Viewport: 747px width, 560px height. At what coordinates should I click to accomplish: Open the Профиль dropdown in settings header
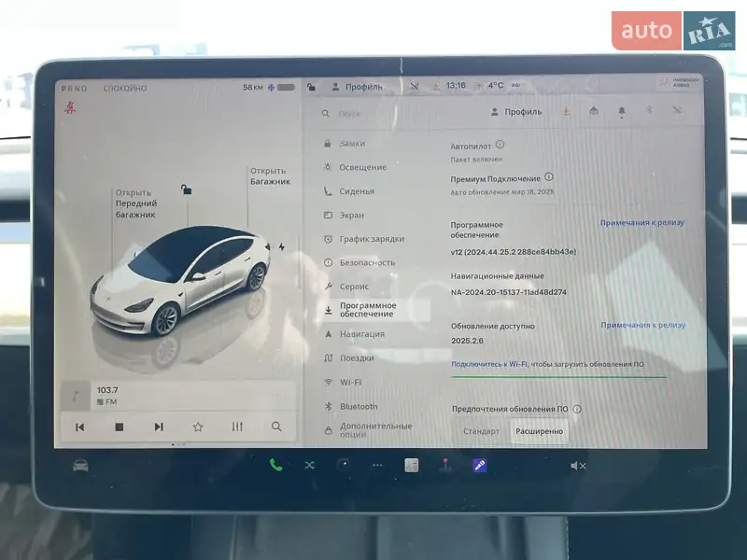(x=516, y=112)
